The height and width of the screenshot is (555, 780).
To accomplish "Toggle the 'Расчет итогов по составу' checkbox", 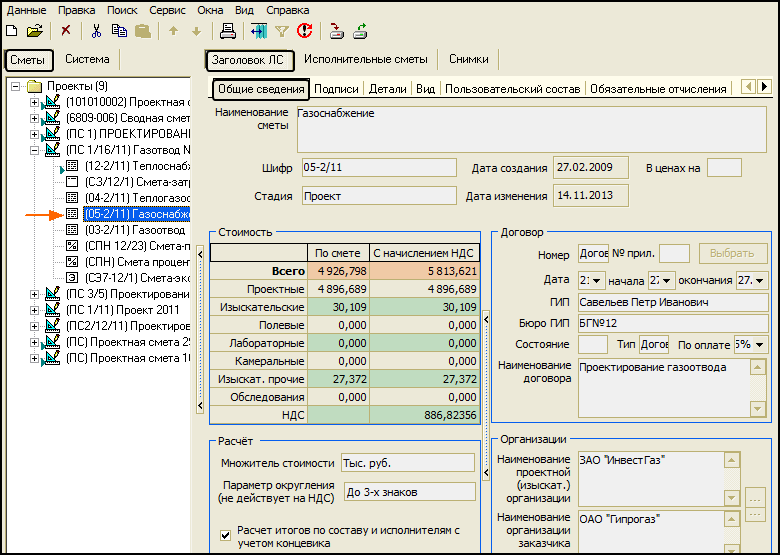I will 225,535.
